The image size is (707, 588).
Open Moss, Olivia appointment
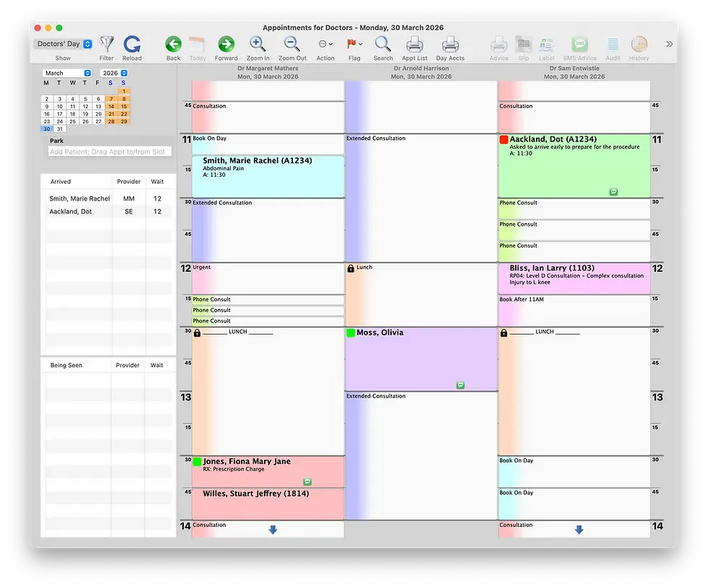(x=421, y=359)
